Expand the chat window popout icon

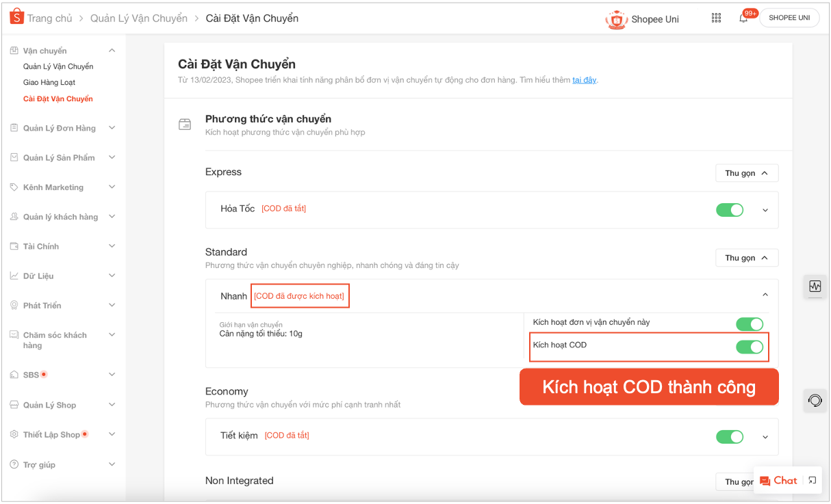click(x=812, y=481)
